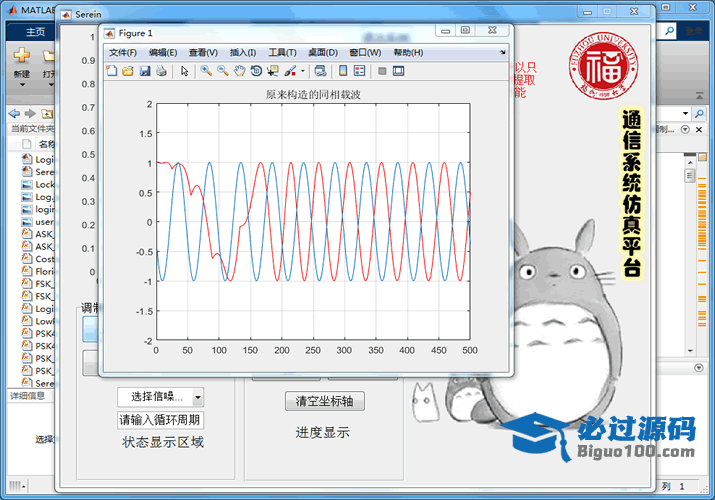Select the Brush data tool
This screenshot has height=500, width=715.
point(290,71)
